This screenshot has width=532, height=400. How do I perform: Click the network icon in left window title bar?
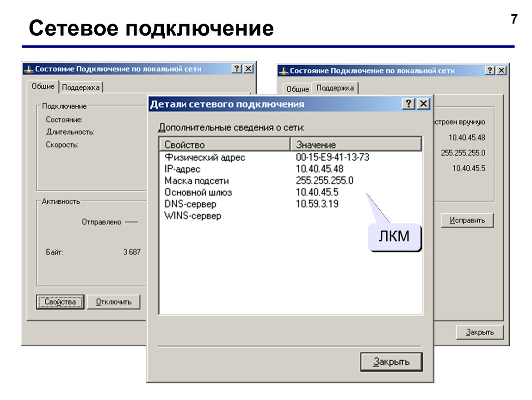29,69
